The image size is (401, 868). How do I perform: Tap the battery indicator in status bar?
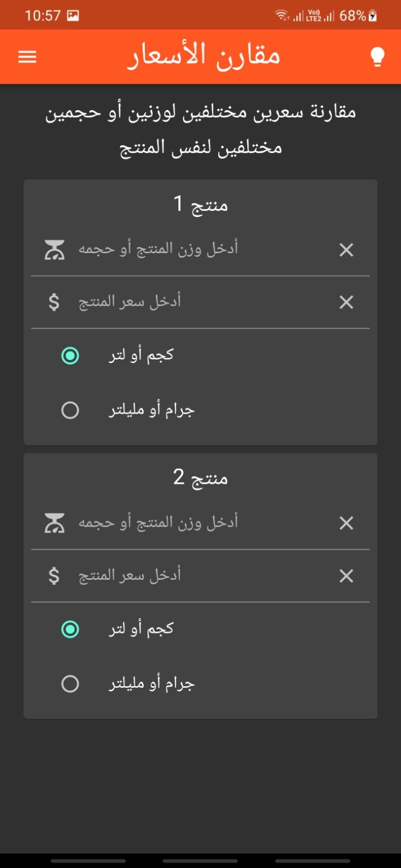click(x=373, y=16)
